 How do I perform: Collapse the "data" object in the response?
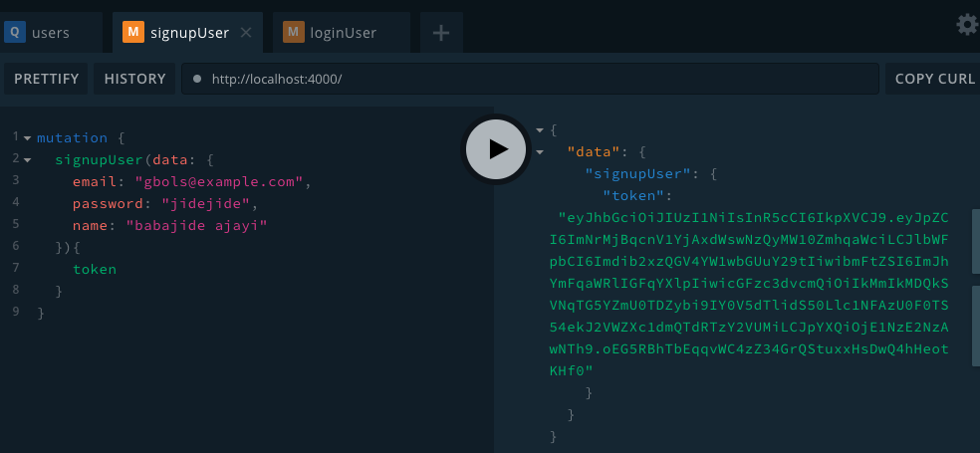[539, 151]
